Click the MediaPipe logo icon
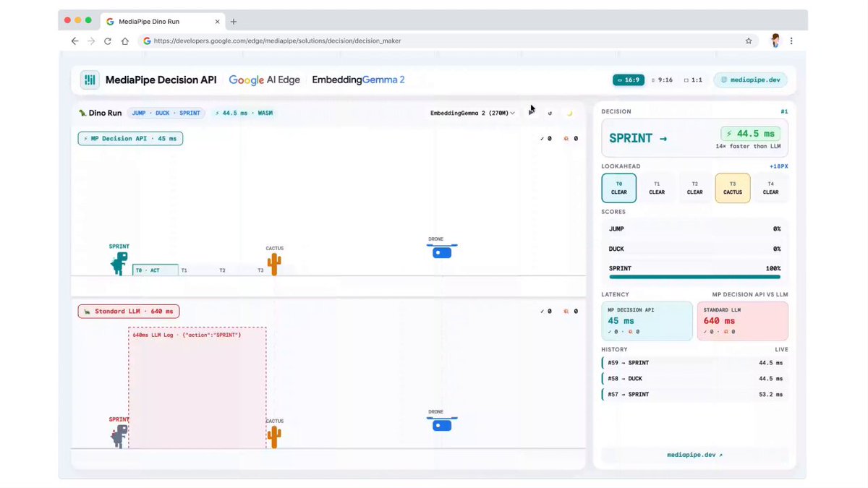 pos(90,80)
